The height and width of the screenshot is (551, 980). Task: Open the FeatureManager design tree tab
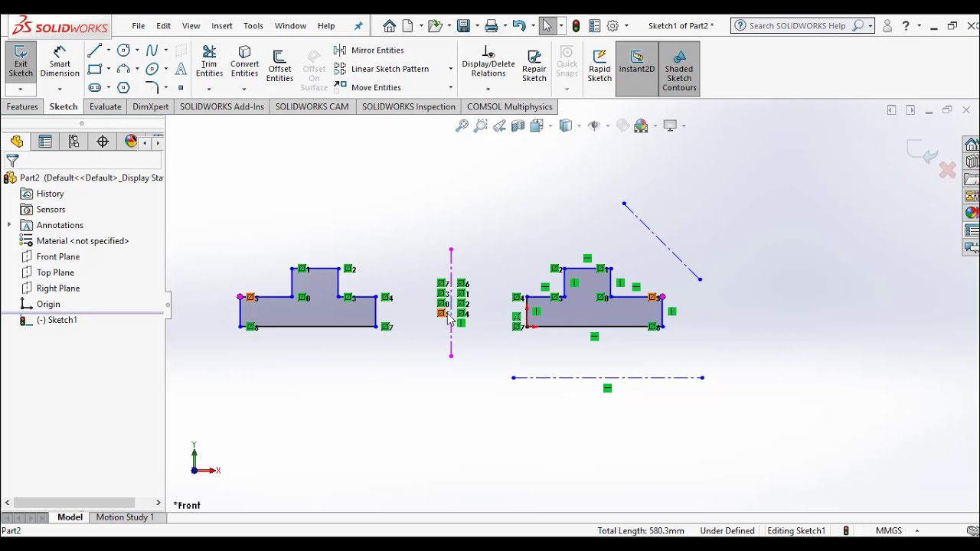pyautogui.click(x=17, y=142)
